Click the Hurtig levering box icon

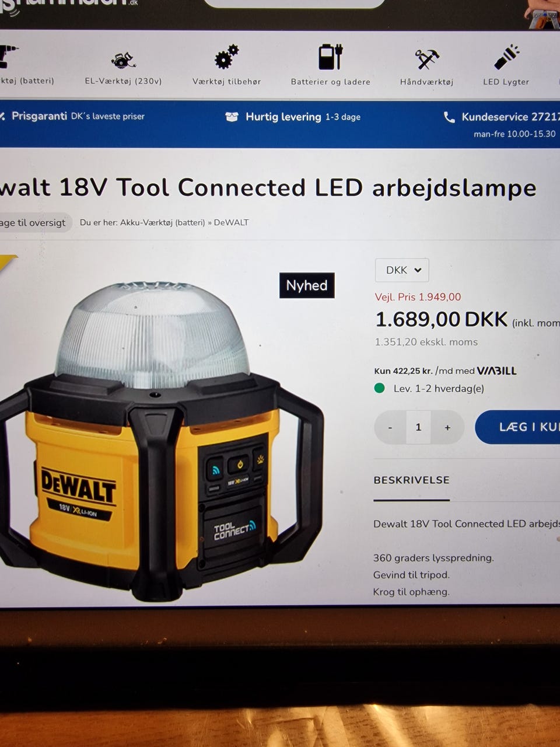tap(232, 117)
